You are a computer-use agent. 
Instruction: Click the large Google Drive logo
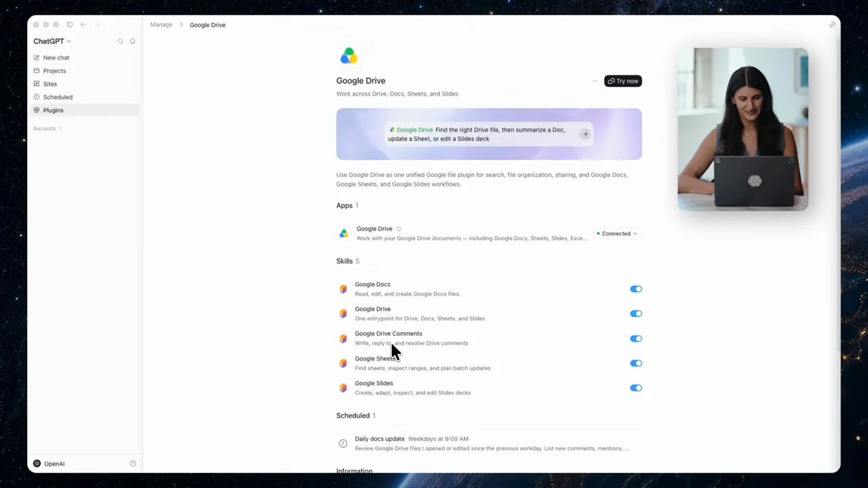click(349, 56)
